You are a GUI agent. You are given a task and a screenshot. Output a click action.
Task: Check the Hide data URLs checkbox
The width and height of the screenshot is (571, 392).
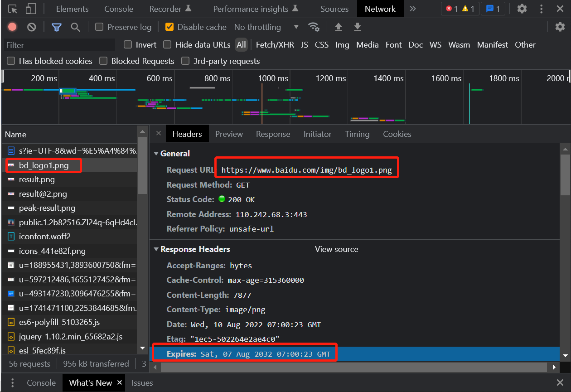pos(168,45)
